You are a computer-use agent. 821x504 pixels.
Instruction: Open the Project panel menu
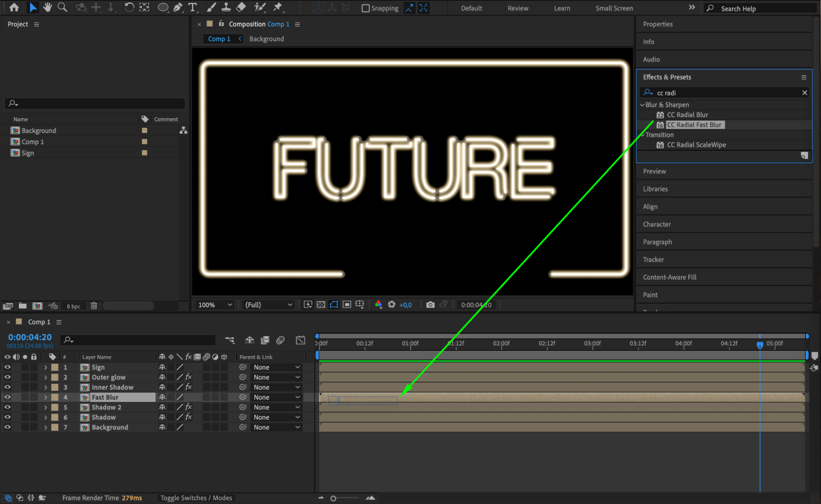(37, 24)
